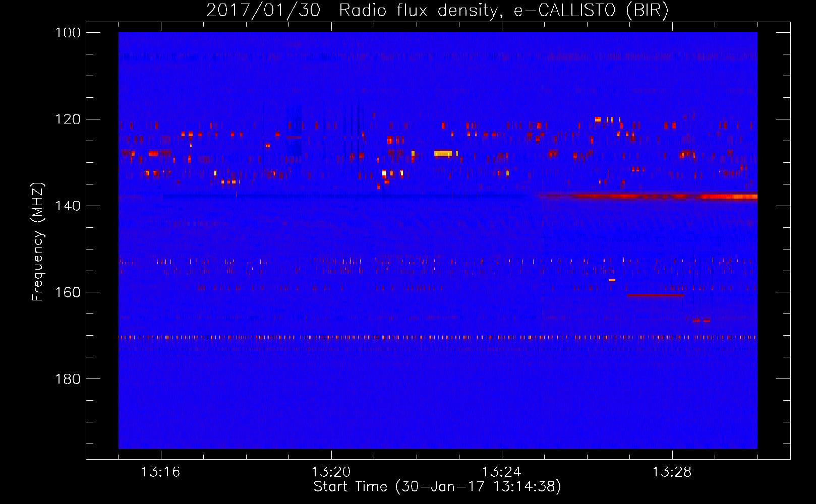Click the 100 frequency tick label

[x=68, y=33]
